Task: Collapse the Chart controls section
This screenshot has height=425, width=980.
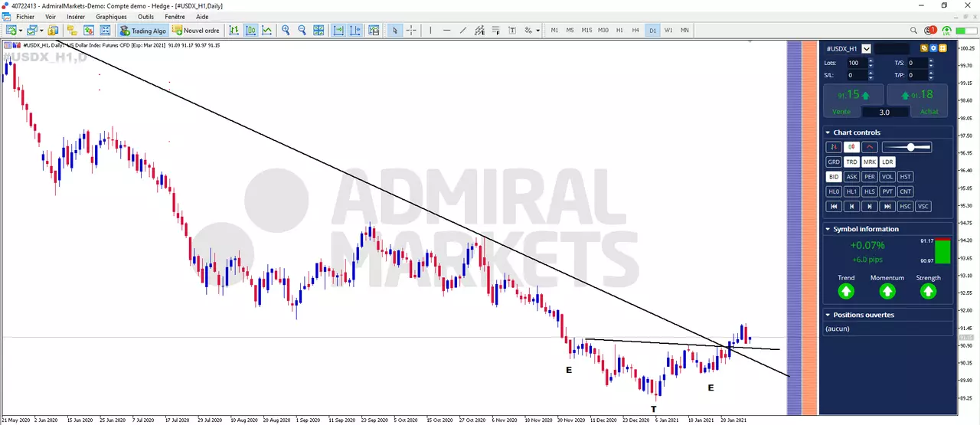Action: coord(828,132)
